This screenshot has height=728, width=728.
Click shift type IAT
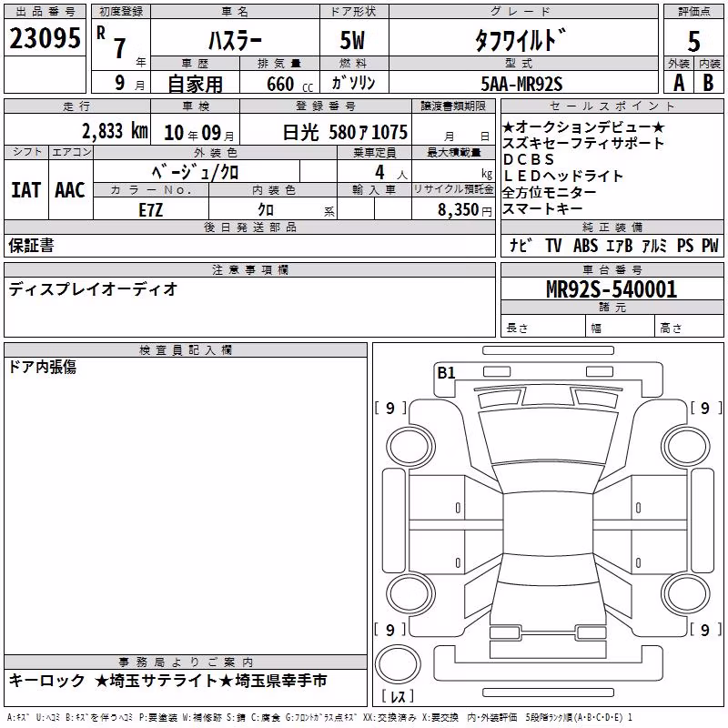pyautogui.click(x=25, y=190)
